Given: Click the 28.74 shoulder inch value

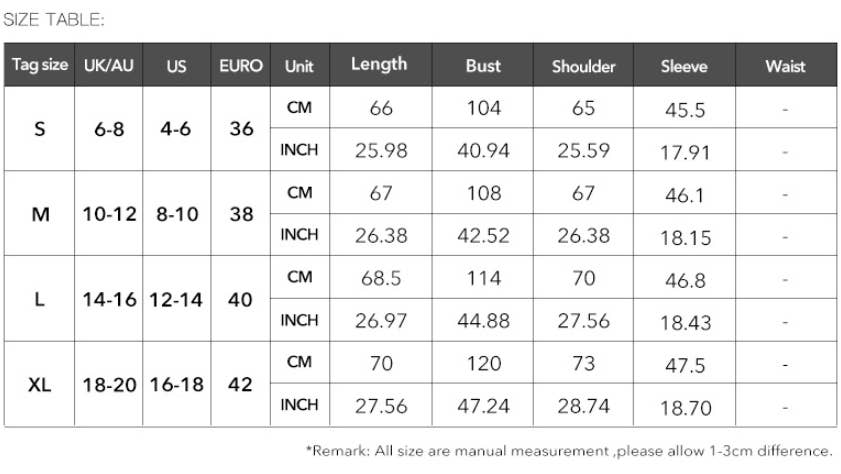Looking at the screenshot, I should coord(583,406).
